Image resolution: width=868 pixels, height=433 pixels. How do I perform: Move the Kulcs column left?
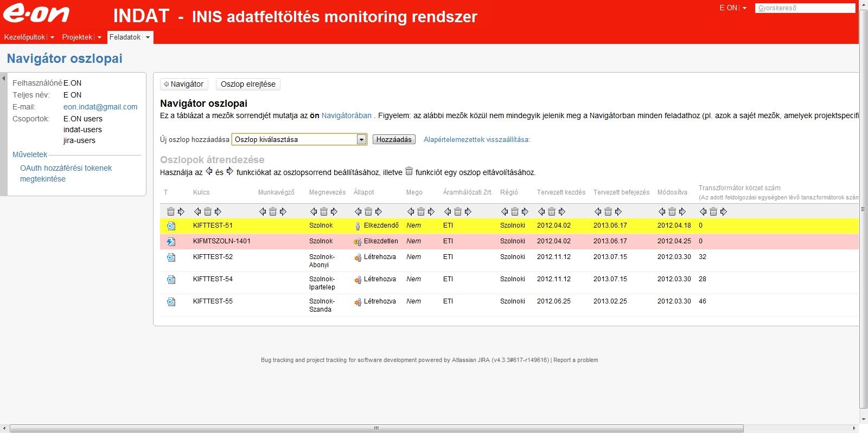point(197,211)
